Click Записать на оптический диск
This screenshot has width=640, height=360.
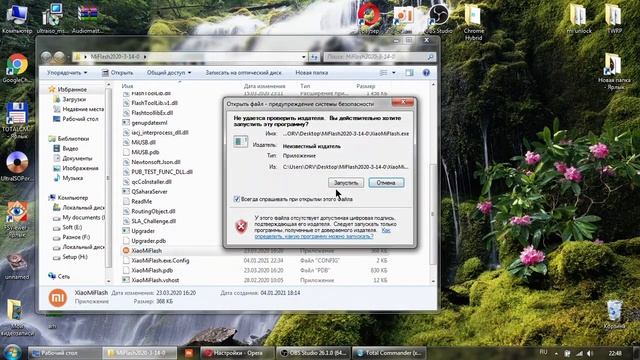coord(244,73)
